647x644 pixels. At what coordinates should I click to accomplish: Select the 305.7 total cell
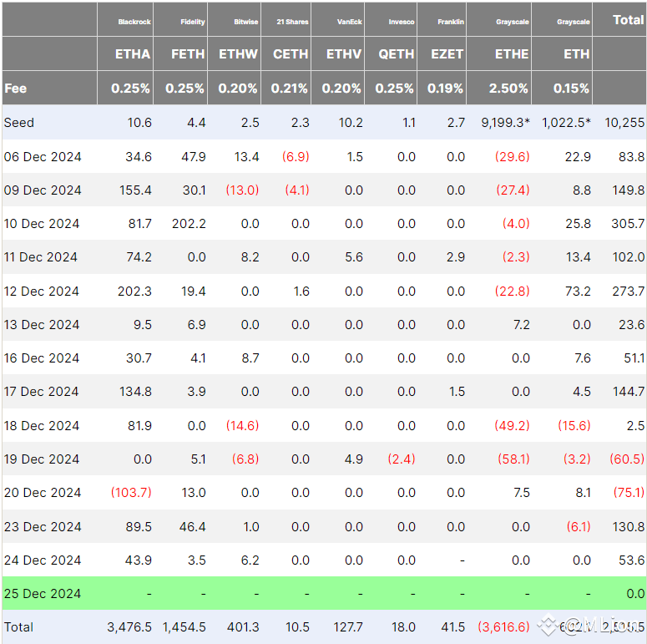click(628, 224)
